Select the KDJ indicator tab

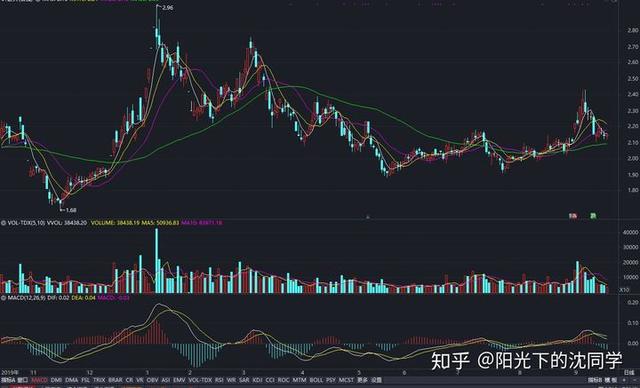click(258, 380)
